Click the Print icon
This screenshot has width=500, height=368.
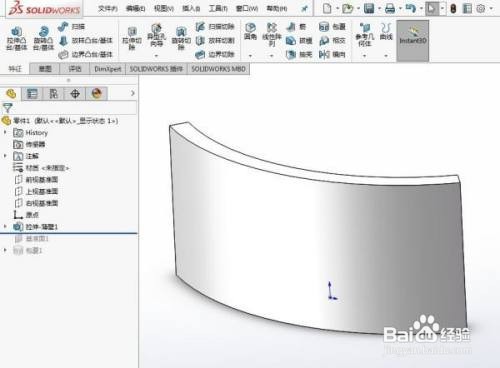[390, 8]
